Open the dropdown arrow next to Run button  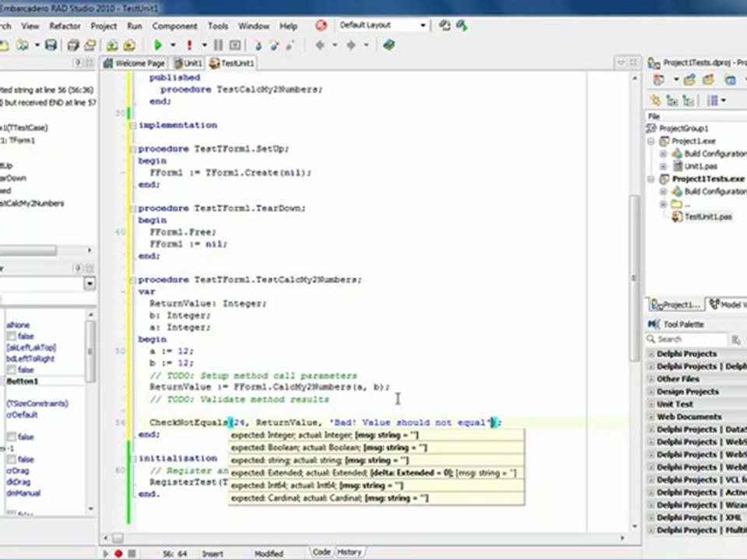click(x=173, y=45)
